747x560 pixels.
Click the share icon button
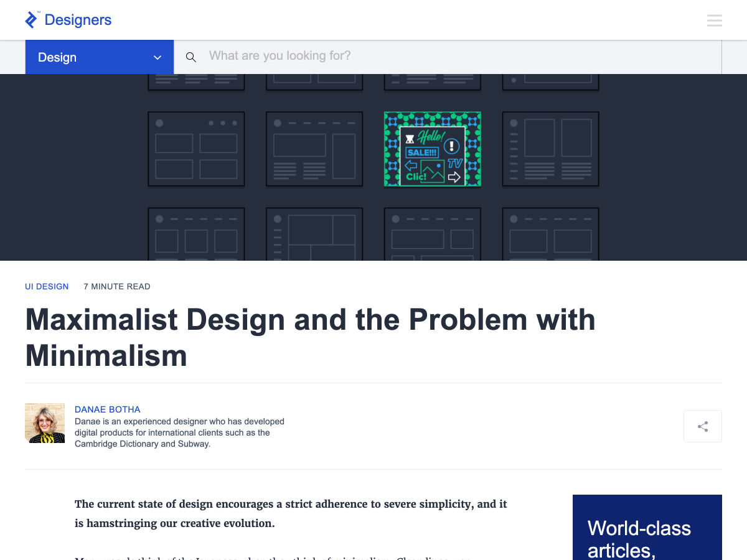point(703,426)
